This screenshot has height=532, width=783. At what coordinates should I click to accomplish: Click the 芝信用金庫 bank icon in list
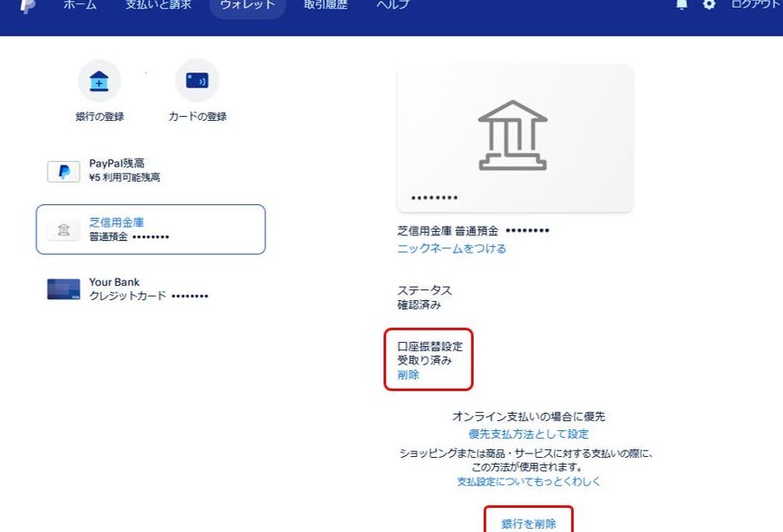[x=63, y=230]
